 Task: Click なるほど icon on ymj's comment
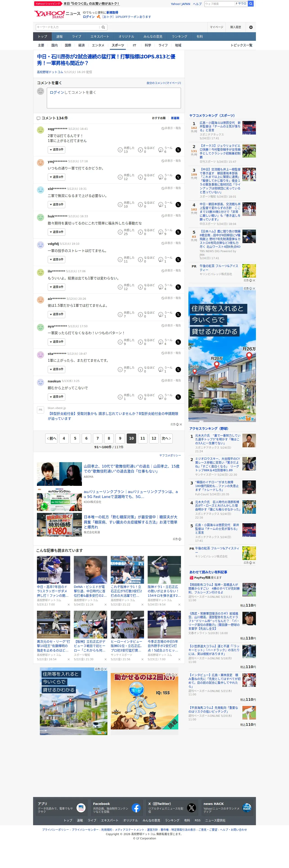point(141,177)
